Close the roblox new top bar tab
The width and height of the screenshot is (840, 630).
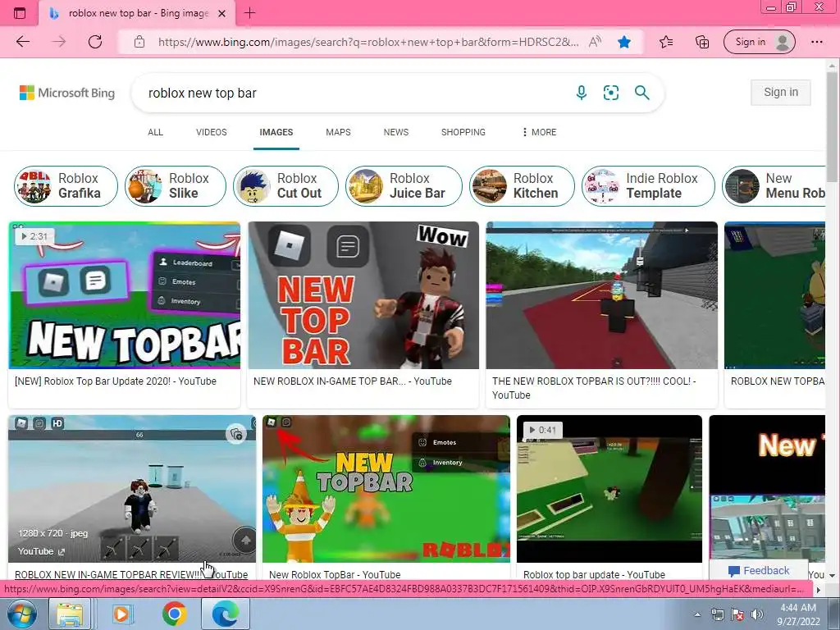[221, 13]
